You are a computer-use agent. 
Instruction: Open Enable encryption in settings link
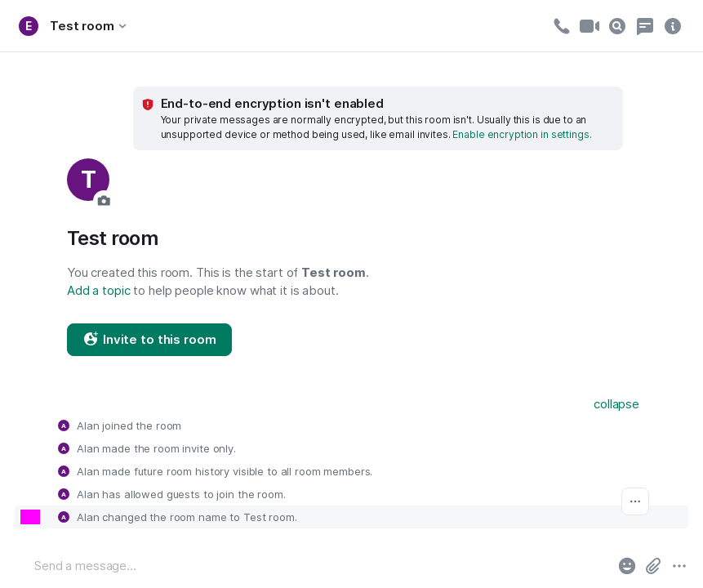coord(522,135)
